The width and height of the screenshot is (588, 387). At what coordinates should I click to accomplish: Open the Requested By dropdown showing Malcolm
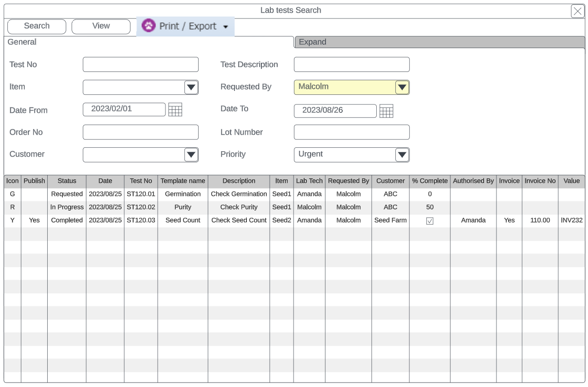pyautogui.click(x=402, y=88)
